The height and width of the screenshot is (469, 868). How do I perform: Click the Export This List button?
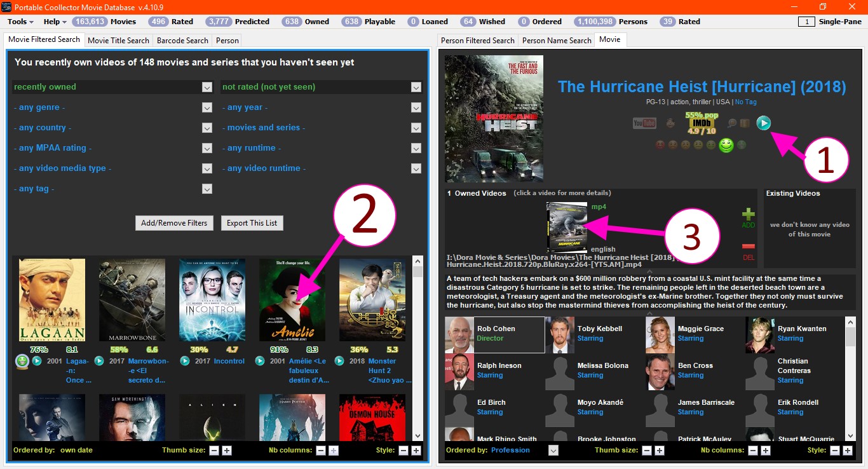pos(252,223)
